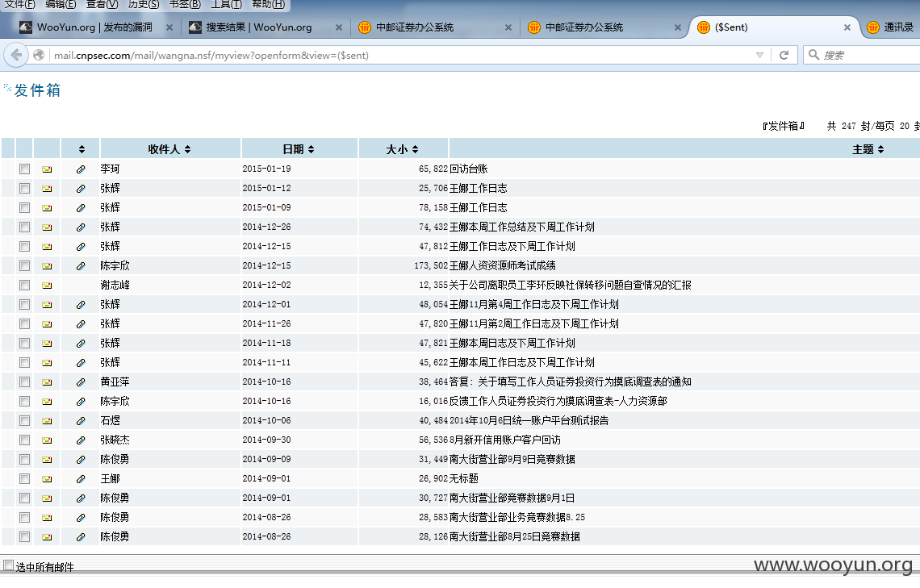Screen dimensions: 920x588
Task: Click the mail envelope icon for 回访台账
Action: (x=47, y=169)
